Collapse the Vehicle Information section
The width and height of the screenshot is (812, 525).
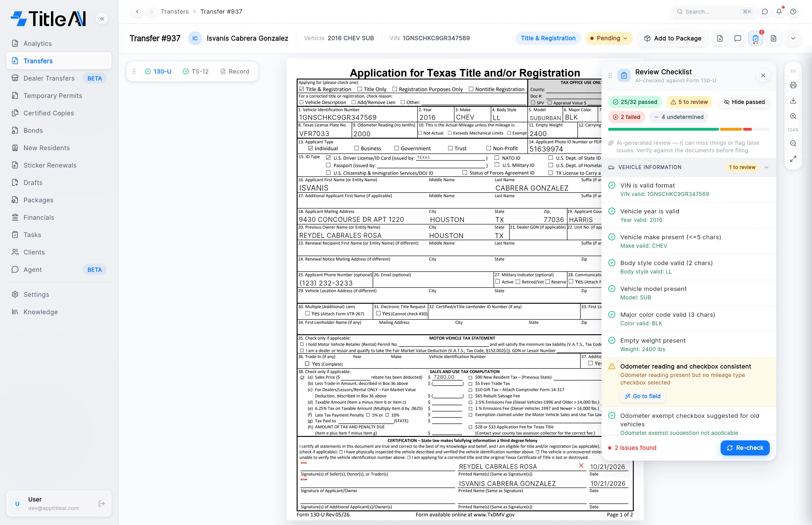coord(767,167)
